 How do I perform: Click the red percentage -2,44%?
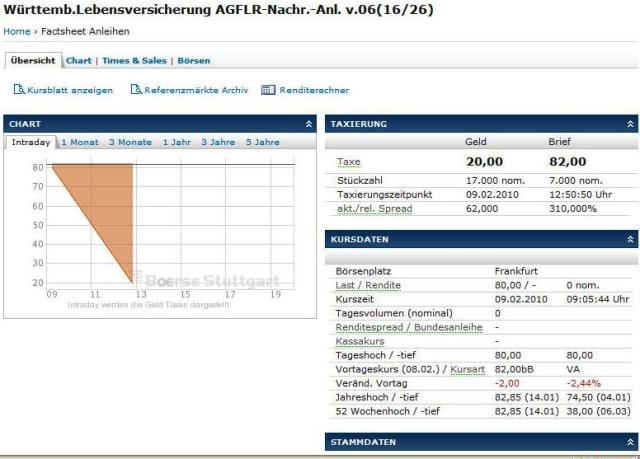pyautogui.click(x=583, y=383)
